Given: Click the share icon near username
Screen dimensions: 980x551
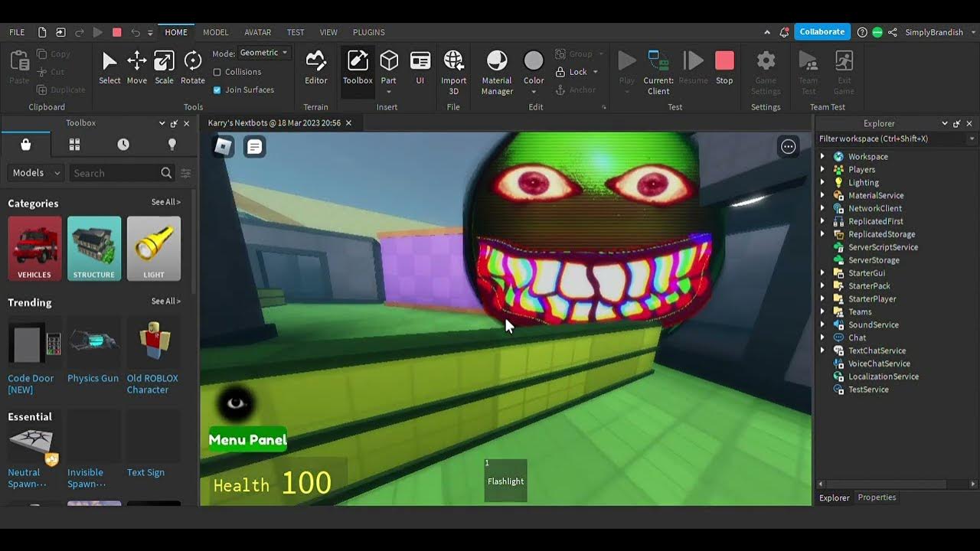Looking at the screenshot, I should (893, 32).
